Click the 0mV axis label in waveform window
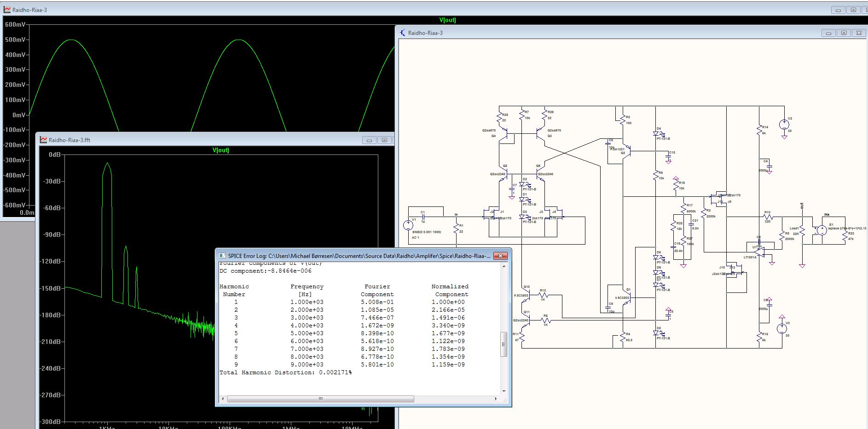Image resolution: width=868 pixels, height=429 pixels. [18, 115]
